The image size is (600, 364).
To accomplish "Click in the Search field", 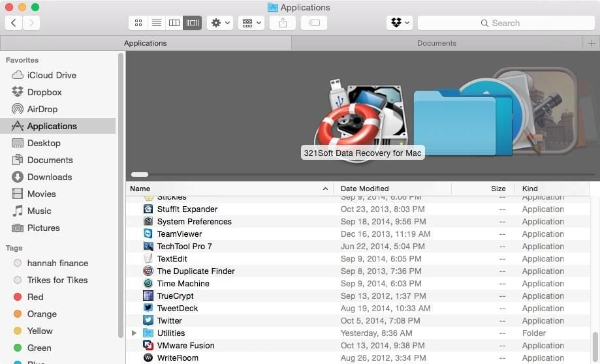I will [x=506, y=23].
